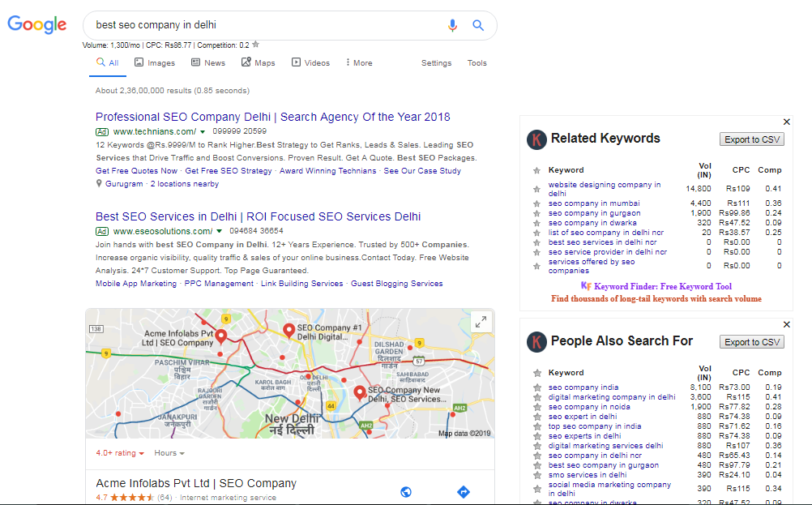Open Acme Infolabs Pvt Ltd listing

(196, 483)
